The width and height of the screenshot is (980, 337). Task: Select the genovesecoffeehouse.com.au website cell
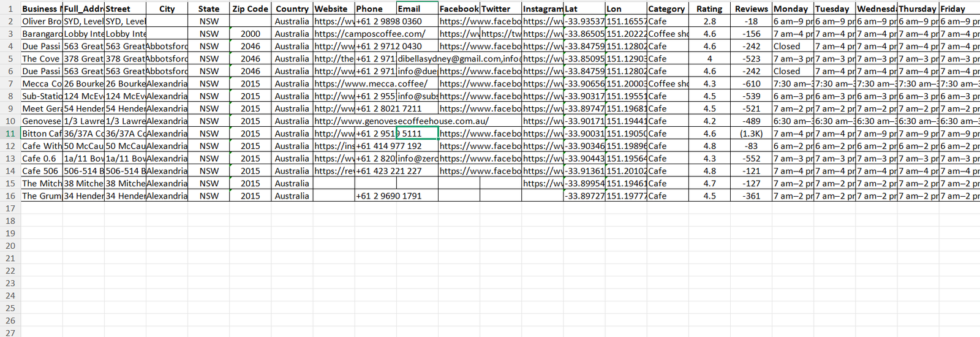pos(334,121)
